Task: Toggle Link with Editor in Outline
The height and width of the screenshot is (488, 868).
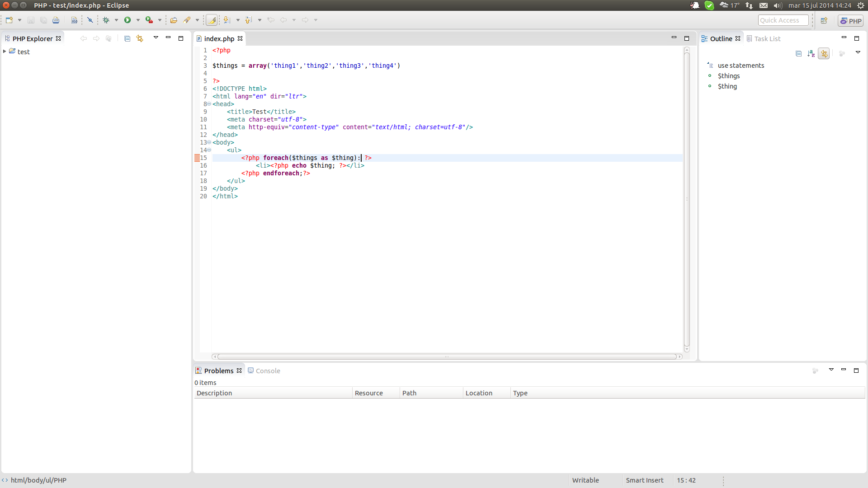Action: (824, 54)
